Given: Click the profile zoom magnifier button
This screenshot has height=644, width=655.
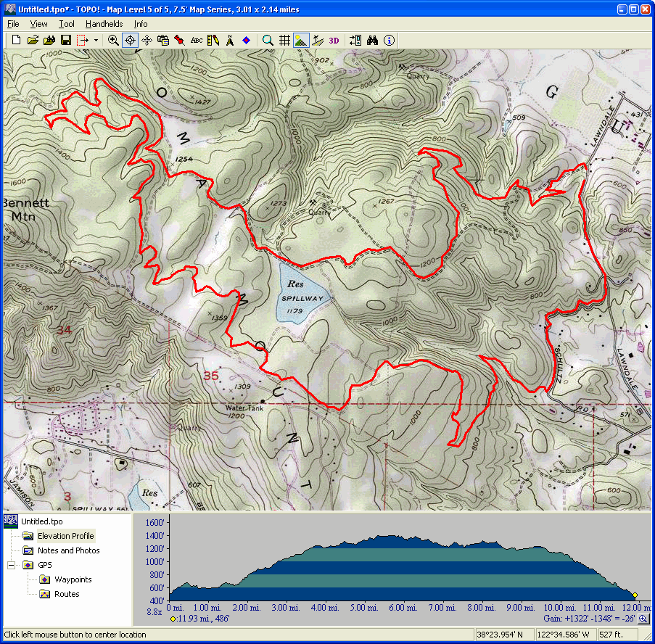Looking at the screenshot, I should click(x=643, y=619).
